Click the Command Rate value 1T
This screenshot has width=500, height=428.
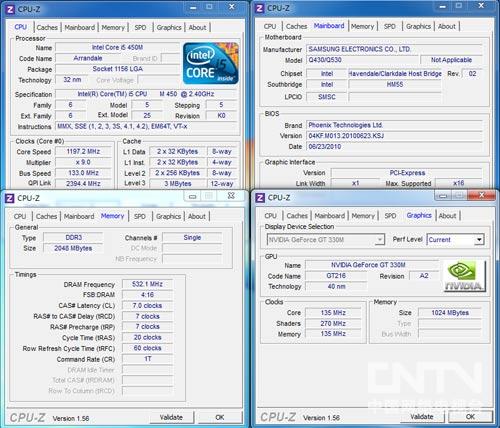point(147,359)
